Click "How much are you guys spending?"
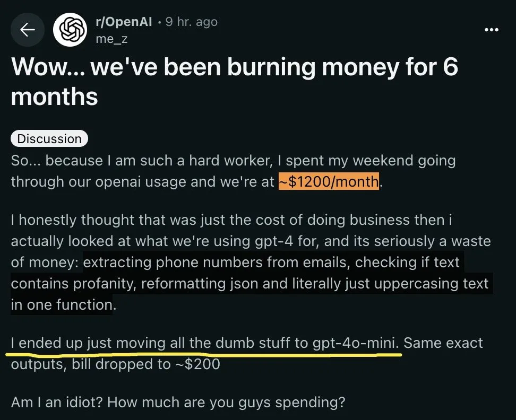 [226, 402]
